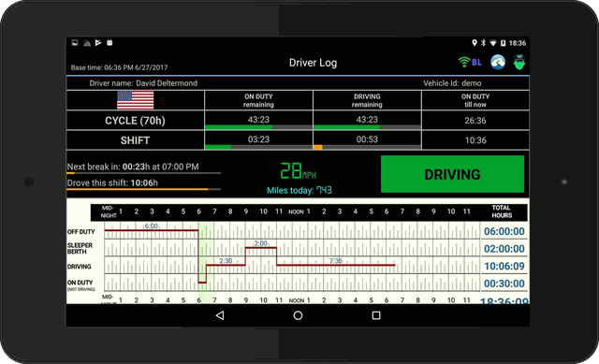Screen dimensions: 599x364
Task: Select the CYCLE (70h) row label
Action: click(135, 121)
